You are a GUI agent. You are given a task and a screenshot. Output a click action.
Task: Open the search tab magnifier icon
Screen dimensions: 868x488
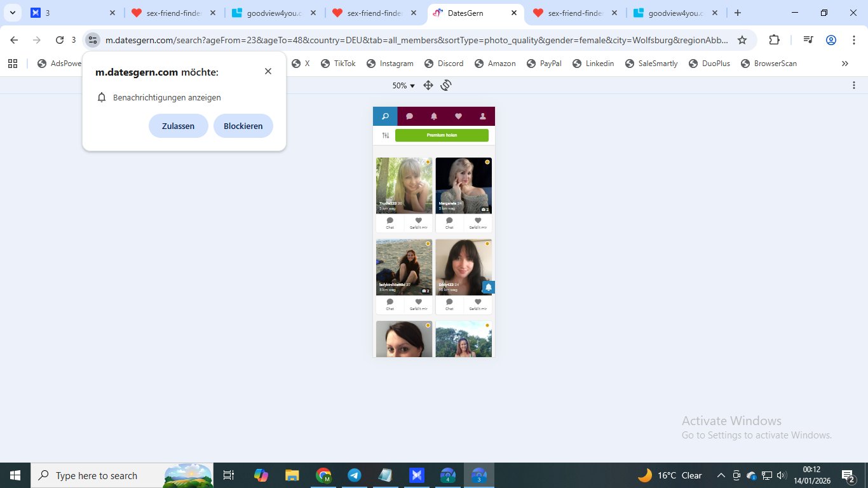click(385, 116)
